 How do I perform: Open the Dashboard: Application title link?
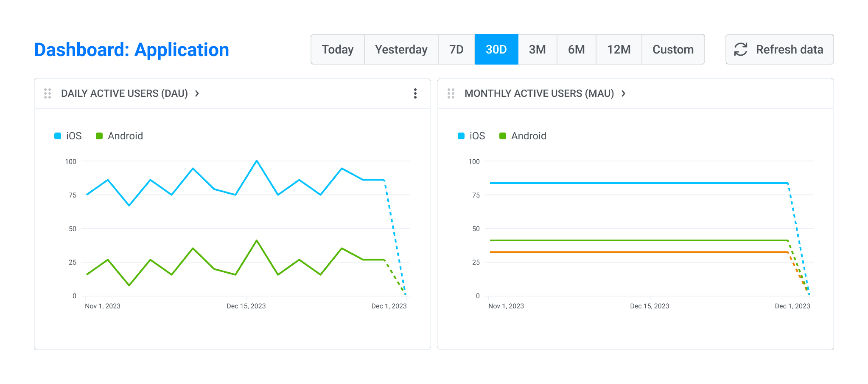[132, 49]
